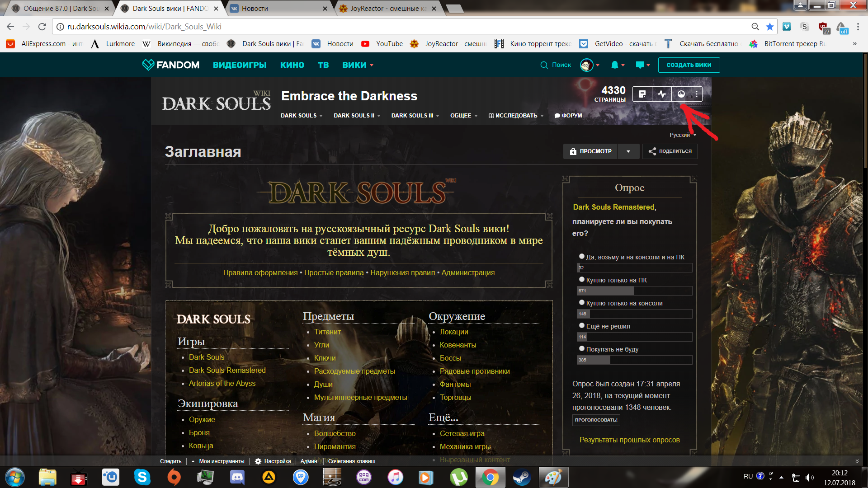The width and height of the screenshot is (868, 488).
Task: Open 'Dark Souls Remastered' games link
Action: click(227, 370)
